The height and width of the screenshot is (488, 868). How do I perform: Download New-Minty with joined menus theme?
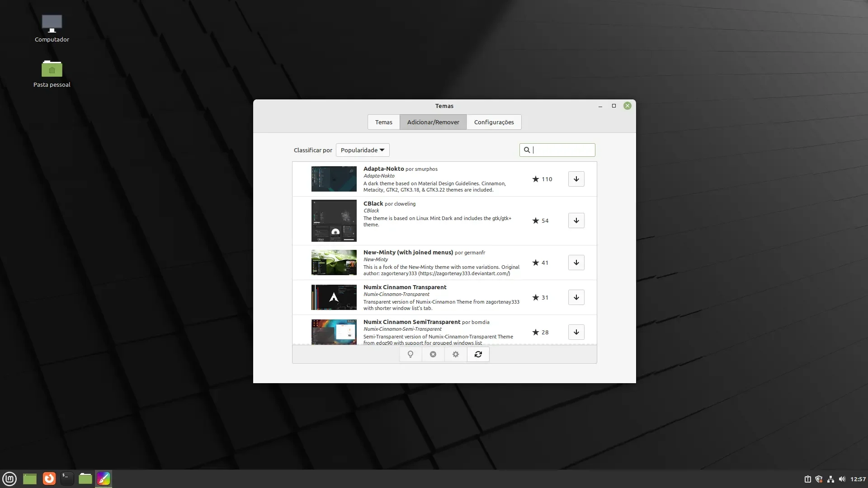576,263
